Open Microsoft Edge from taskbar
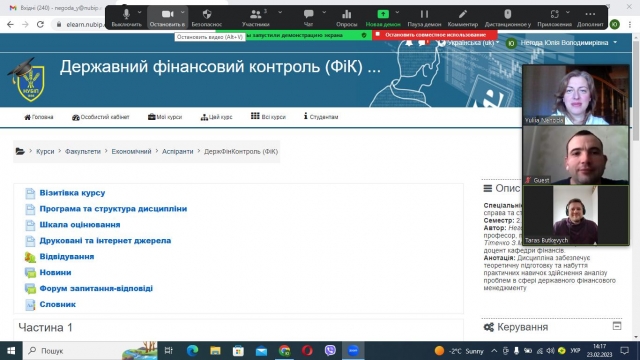This screenshot has height=360, width=640. point(192,351)
